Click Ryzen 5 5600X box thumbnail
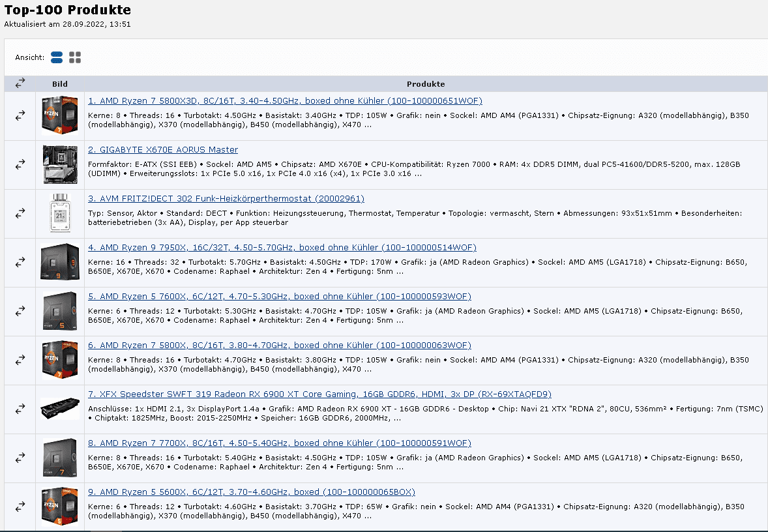Screen dimensions: 768x532 click(60, 507)
